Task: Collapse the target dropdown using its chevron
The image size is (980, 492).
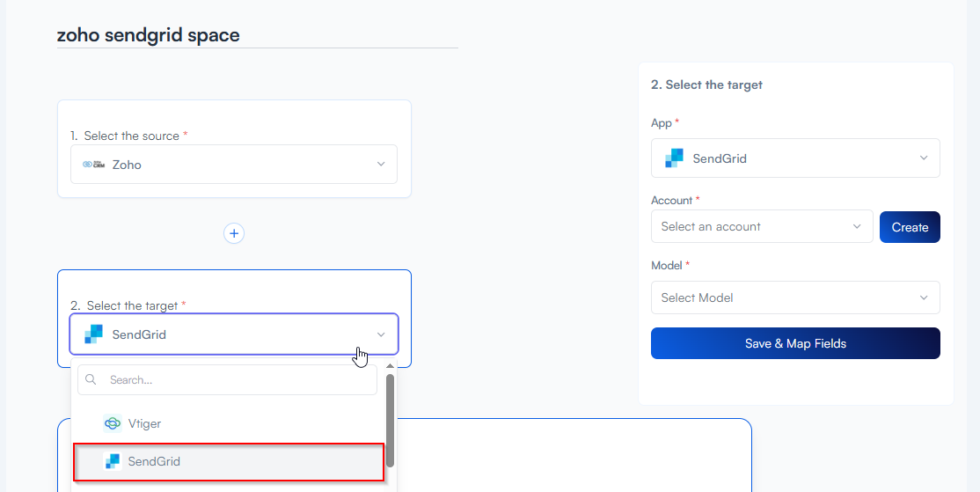Action: [x=381, y=334]
